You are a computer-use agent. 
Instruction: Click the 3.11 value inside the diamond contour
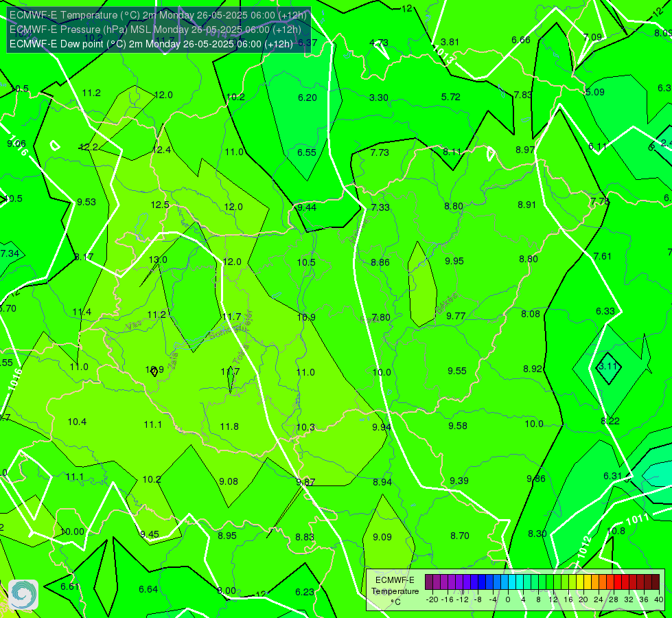(607, 366)
